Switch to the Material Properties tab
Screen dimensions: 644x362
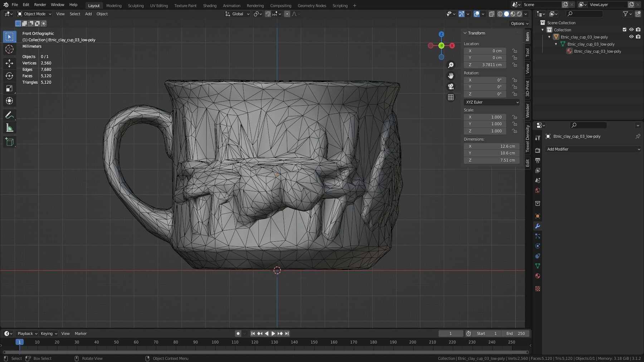pyautogui.click(x=538, y=276)
